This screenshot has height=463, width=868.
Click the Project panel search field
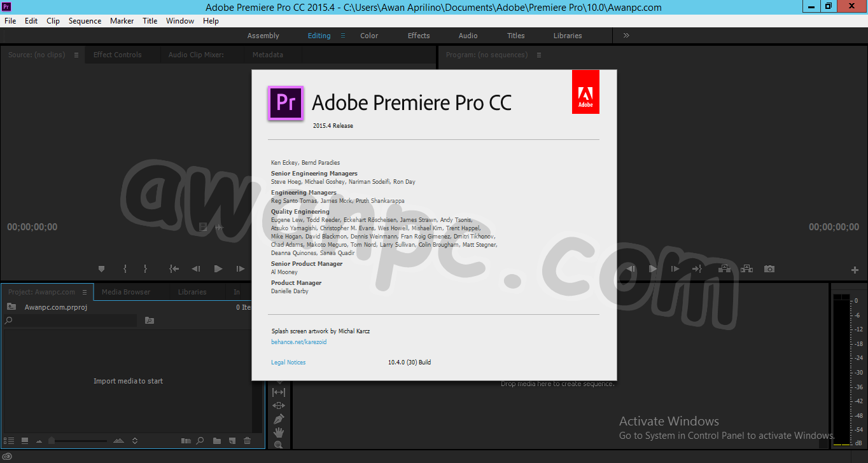pyautogui.click(x=71, y=321)
